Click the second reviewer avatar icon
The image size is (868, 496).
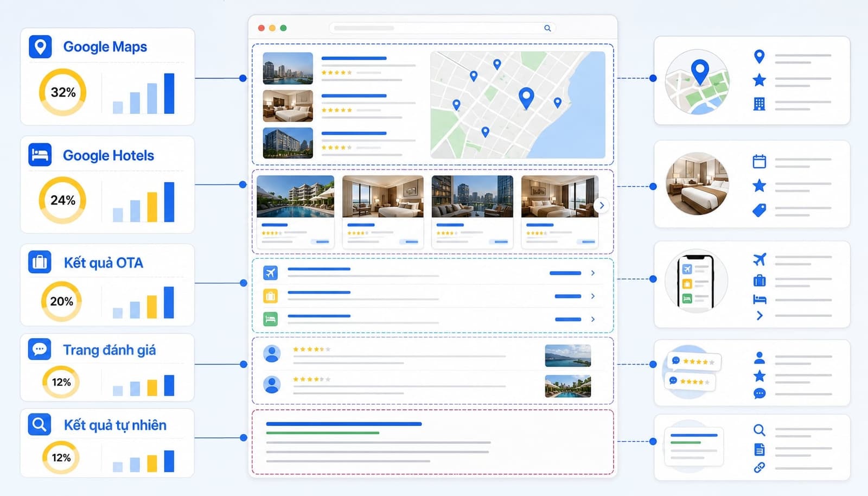coord(272,384)
